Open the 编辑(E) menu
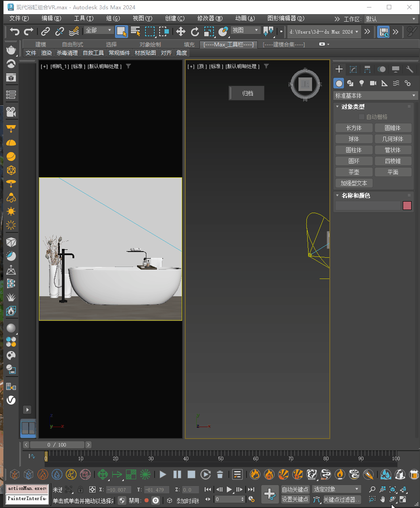Viewport: 420px width, 508px height. coord(51,19)
